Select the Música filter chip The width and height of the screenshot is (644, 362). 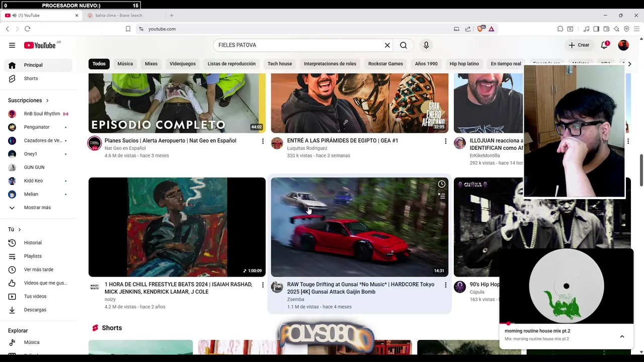pyautogui.click(x=125, y=64)
